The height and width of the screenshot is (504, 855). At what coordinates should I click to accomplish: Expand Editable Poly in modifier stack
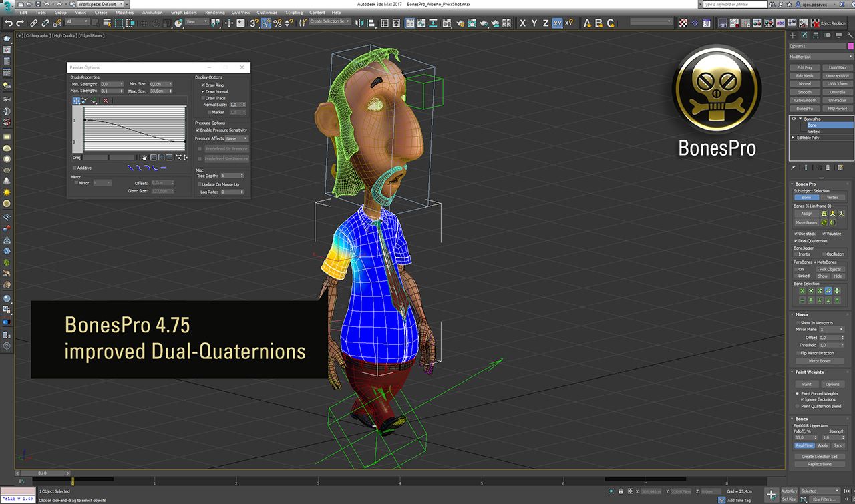[794, 138]
